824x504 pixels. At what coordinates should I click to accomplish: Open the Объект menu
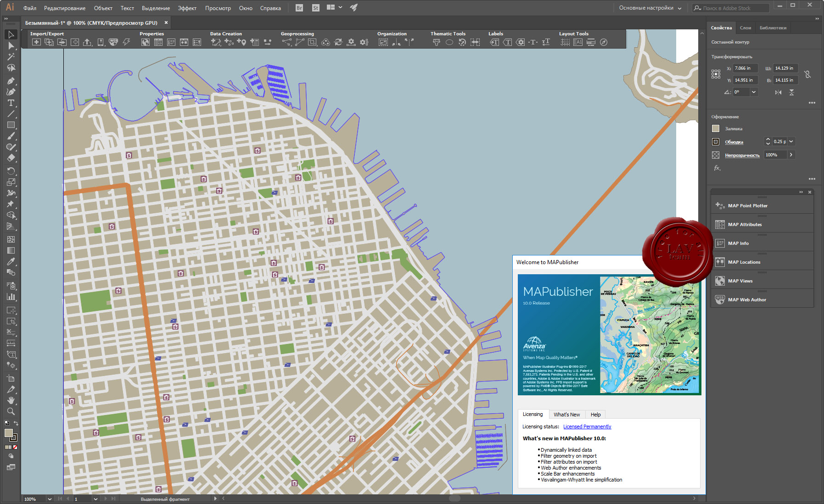103,8
